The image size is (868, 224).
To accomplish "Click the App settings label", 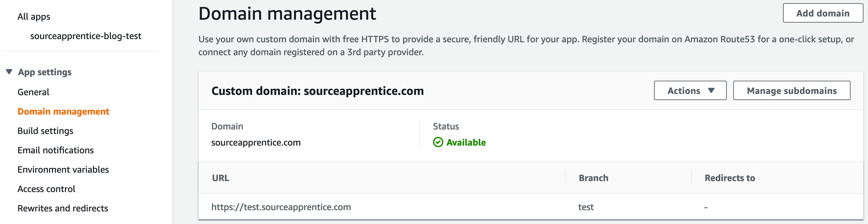I will [x=45, y=72].
